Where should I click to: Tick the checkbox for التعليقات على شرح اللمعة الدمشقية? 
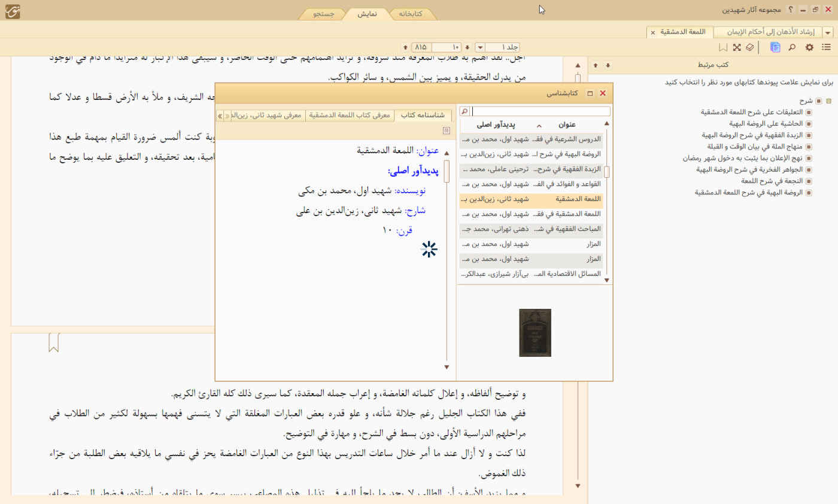809,112
